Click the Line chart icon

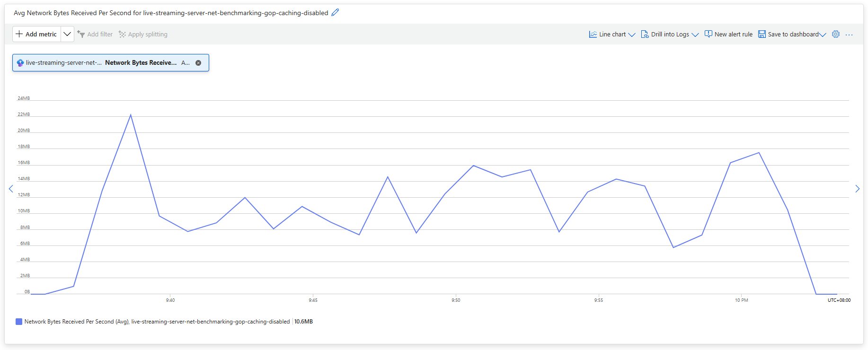593,34
